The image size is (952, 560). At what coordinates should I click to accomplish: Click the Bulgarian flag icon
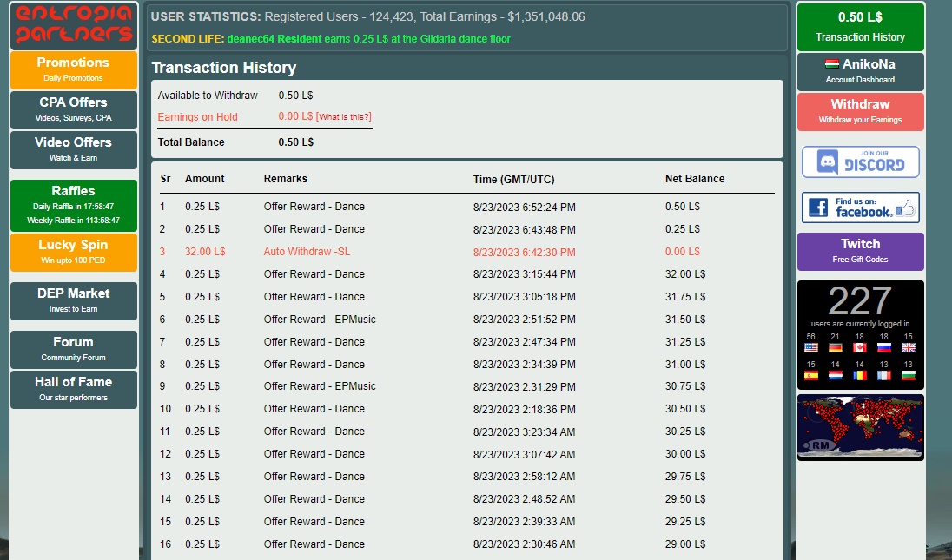[x=909, y=376]
